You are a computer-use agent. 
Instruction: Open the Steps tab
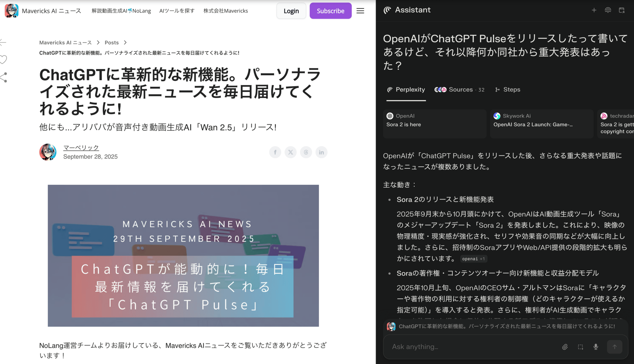(508, 90)
